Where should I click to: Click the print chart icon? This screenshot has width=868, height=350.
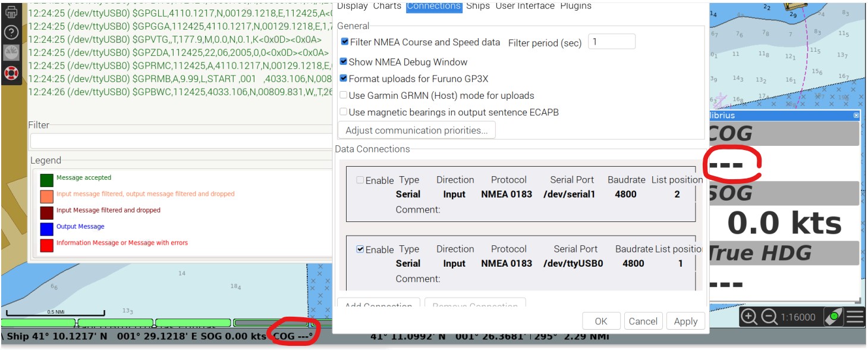point(11,11)
